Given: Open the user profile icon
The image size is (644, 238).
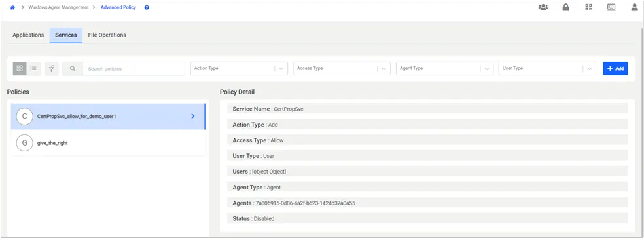Looking at the screenshot, I should tap(635, 7).
